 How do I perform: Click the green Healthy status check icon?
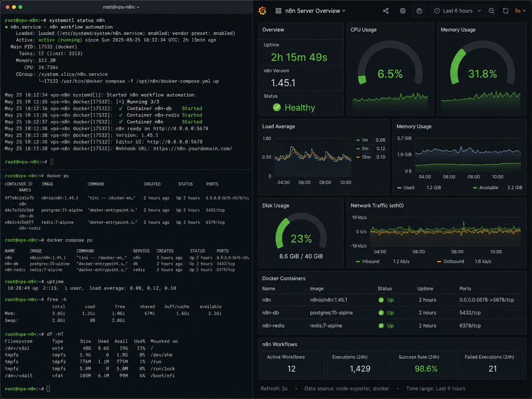coord(277,108)
